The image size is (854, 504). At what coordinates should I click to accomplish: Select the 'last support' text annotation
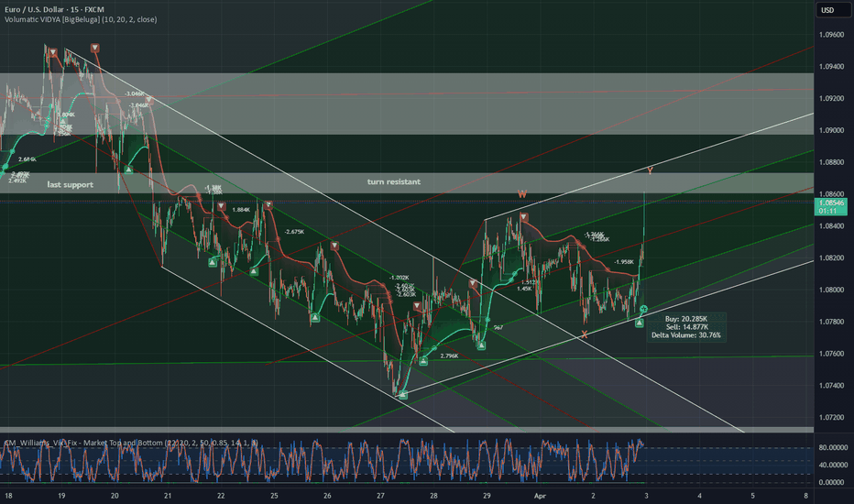71,185
